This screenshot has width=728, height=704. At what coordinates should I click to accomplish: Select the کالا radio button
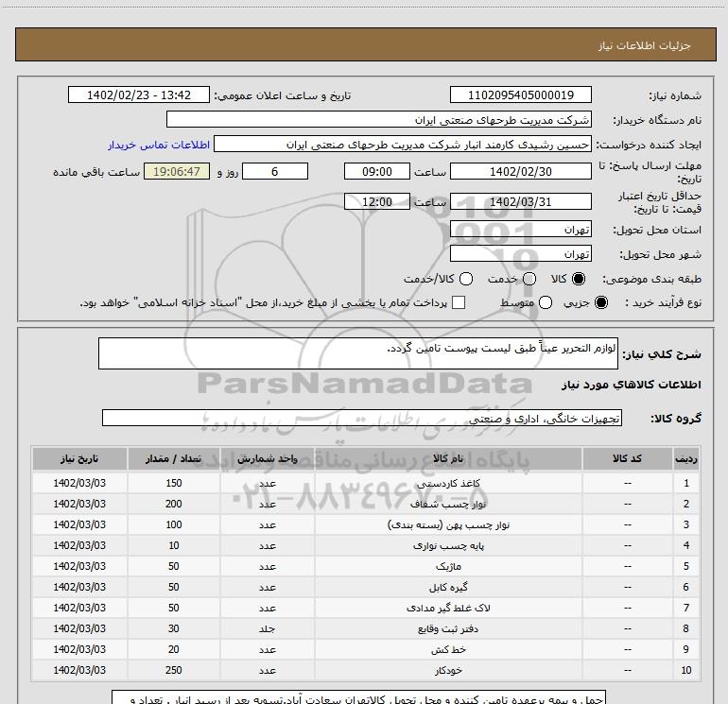tap(579, 279)
